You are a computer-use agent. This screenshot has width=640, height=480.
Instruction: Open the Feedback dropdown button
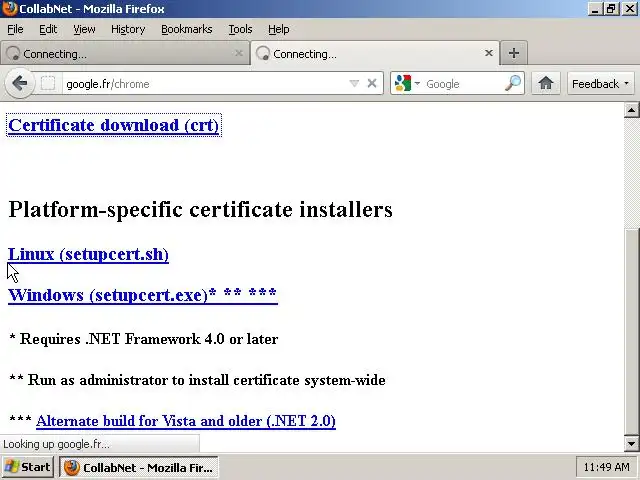click(600, 84)
